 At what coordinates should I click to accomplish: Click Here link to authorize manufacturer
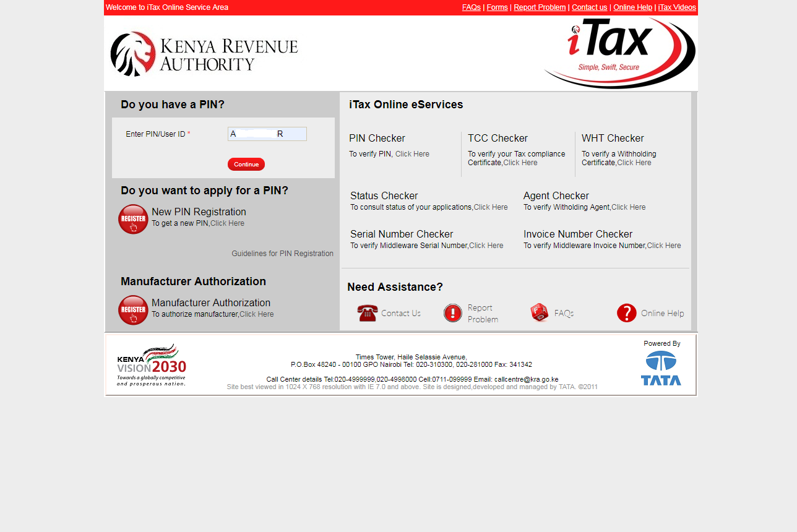(x=257, y=314)
